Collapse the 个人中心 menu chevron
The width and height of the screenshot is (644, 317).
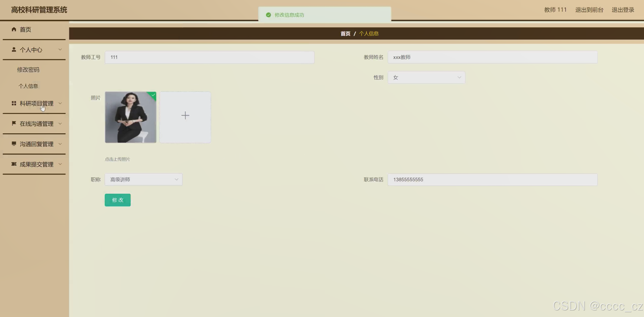pyautogui.click(x=60, y=50)
